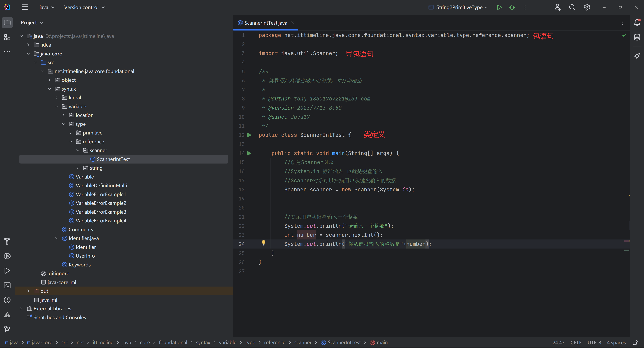The height and width of the screenshot is (348, 644).
Task: Open String2PrimitiveType run configuration dropdown
Action: [x=458, y=7]
